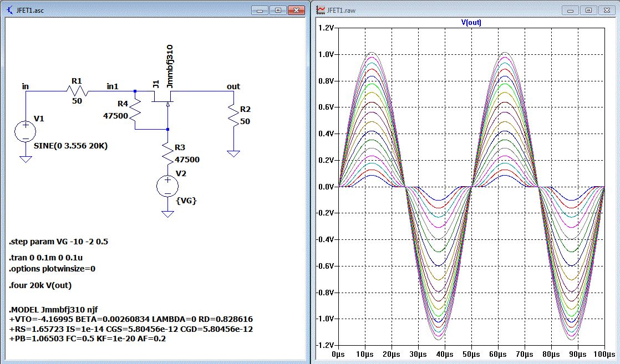The width and height of the screenshot is (620, 364).
Task: Select the V2 voltage source symbol
Action: (x=167, y=186)
